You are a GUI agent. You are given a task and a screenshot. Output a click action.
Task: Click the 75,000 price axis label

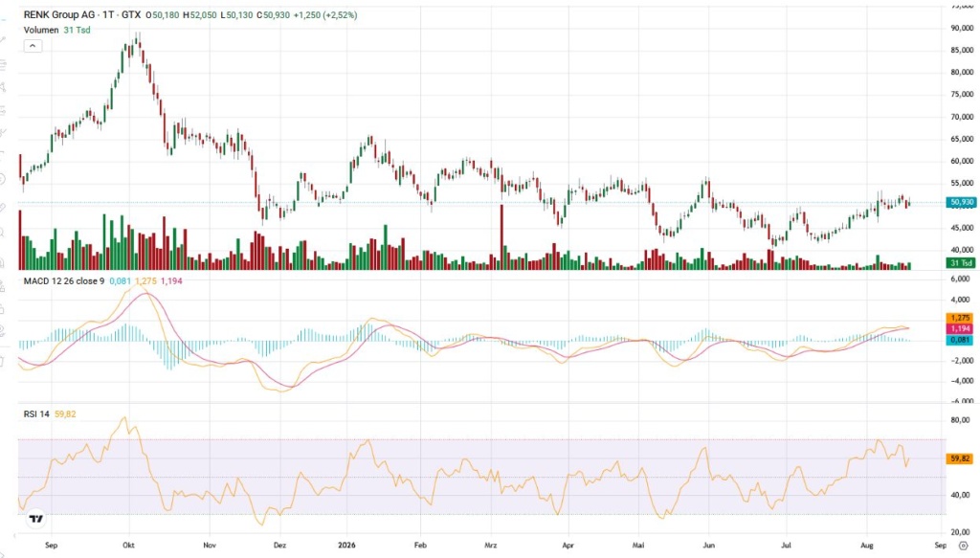pyautogui.click(x=961, y=95)
